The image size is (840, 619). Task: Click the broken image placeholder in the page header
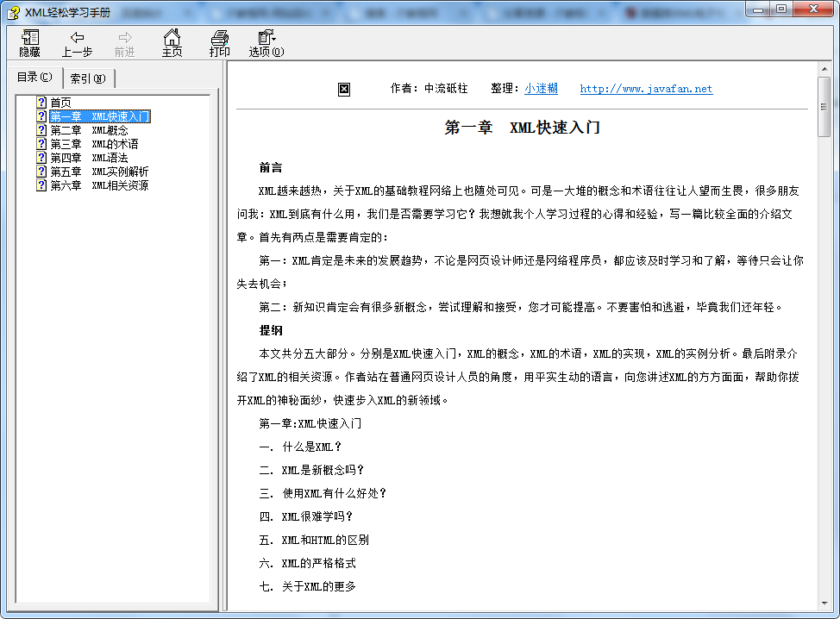(x=344, y=89)
